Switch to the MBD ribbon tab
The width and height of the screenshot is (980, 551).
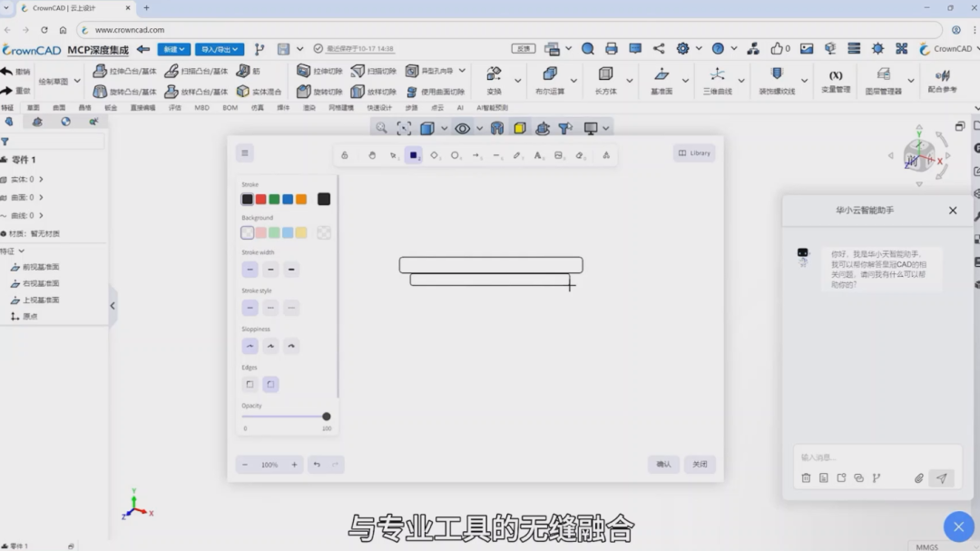click(201, 108)
